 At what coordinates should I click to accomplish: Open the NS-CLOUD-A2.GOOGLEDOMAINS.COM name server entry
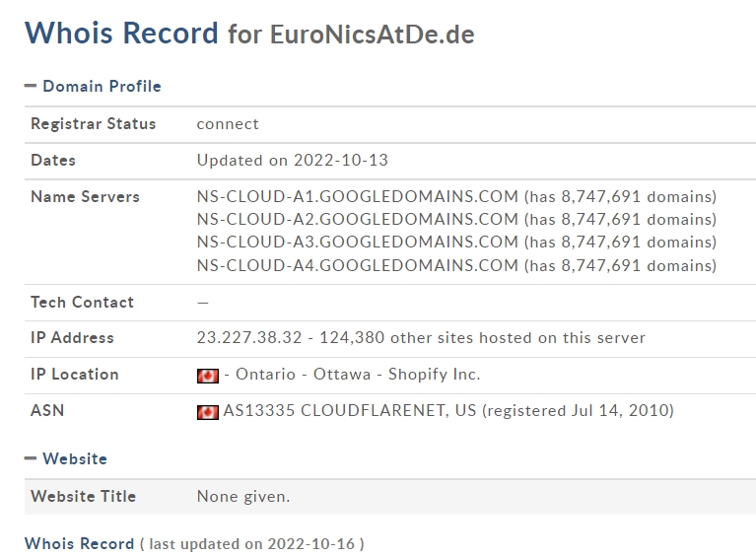point(357,219)
